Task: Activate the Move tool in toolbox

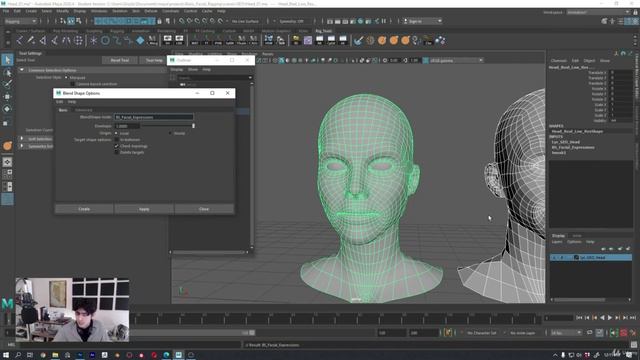Action: click(7, 97)
